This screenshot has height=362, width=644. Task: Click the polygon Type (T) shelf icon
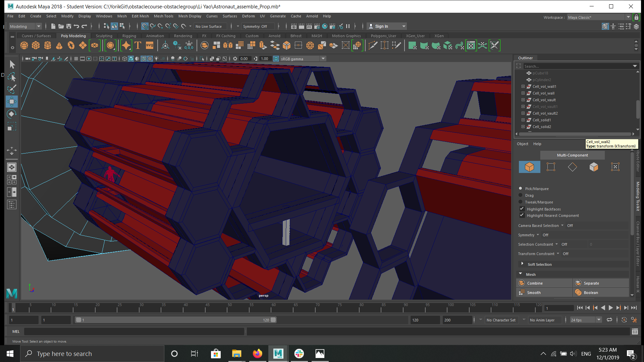138,46
